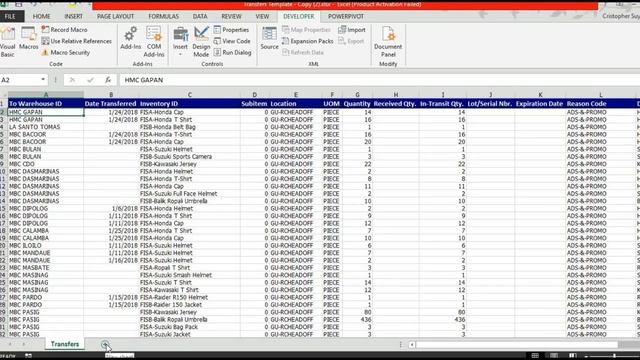Screen dimensions: 640x360
Task: Select cell 'FISB-Raider 150 Jacket'
Action: (x=189, y=305)
